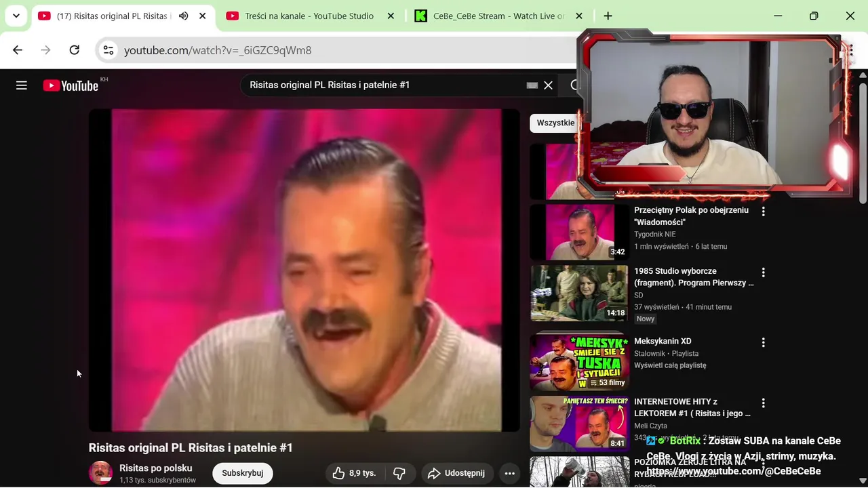The width and height of the screenshot is (868, 488).
Task: Mute the Risitas tab audio icon
Action: pyautogui.click(x=183, y=16)
